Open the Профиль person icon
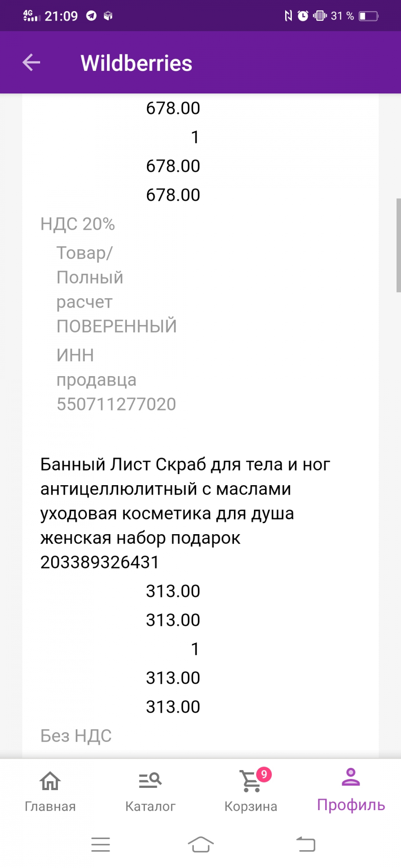The width and height of the screenshot is (401, 868). point(351,777)
